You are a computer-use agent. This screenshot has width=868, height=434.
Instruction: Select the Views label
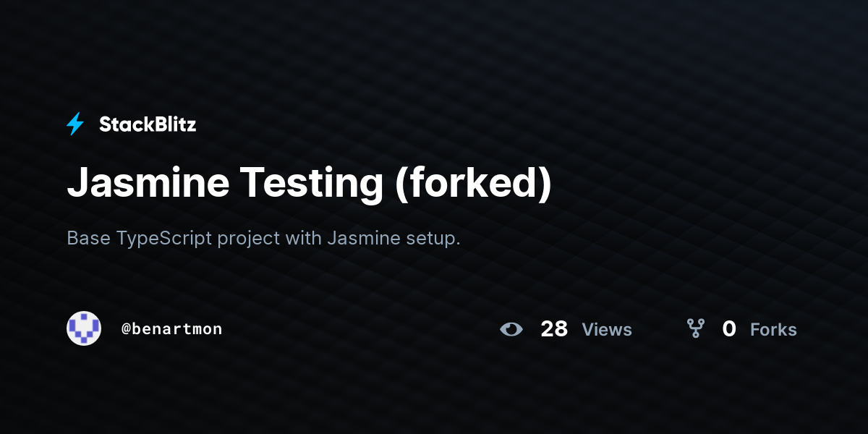tap(607, 330)
